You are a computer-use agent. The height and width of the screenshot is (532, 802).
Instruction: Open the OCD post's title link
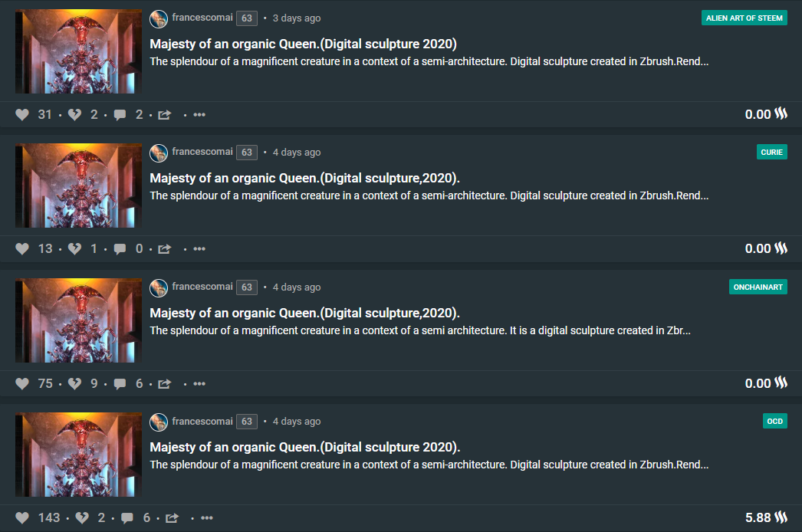click(304, 447)
